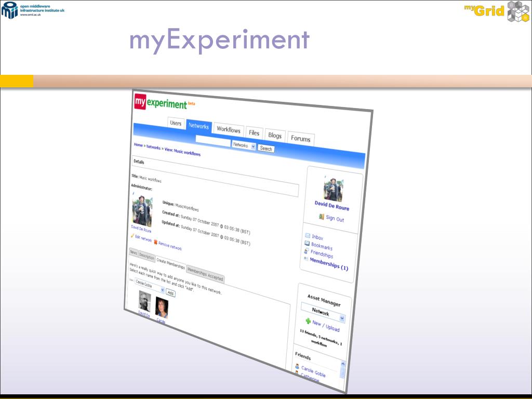Screen dimensions: 532x399
Task: Click the Bookmarks book icon
Action: tap(307, 243)
